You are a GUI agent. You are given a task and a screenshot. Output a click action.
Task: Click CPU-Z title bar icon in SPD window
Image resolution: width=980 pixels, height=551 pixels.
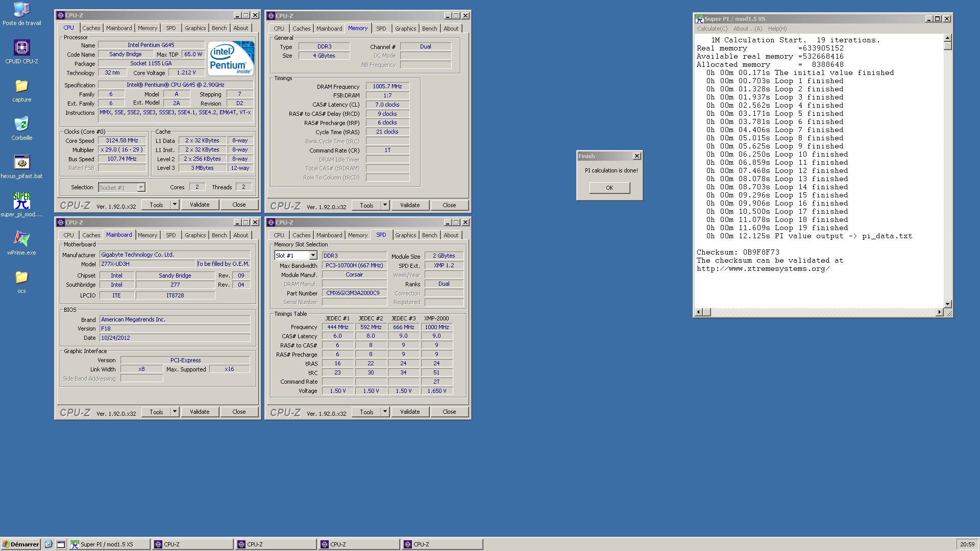tap(272, 222)
